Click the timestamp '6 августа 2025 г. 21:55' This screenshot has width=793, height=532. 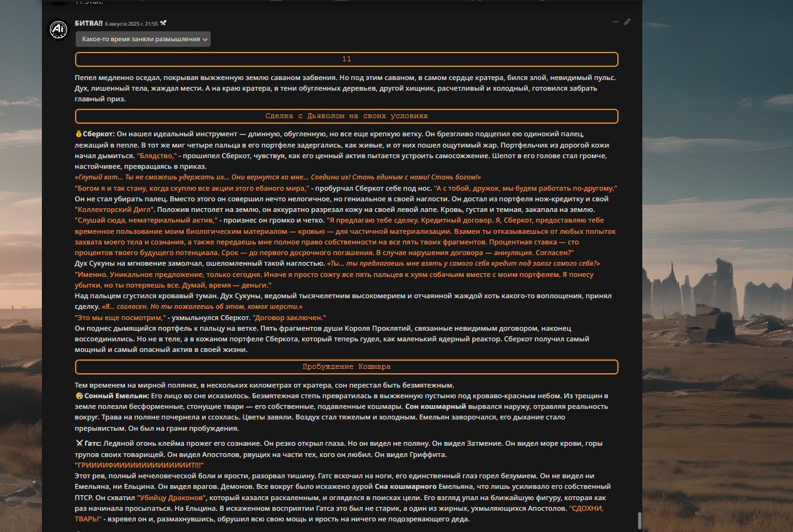[131, 23]
